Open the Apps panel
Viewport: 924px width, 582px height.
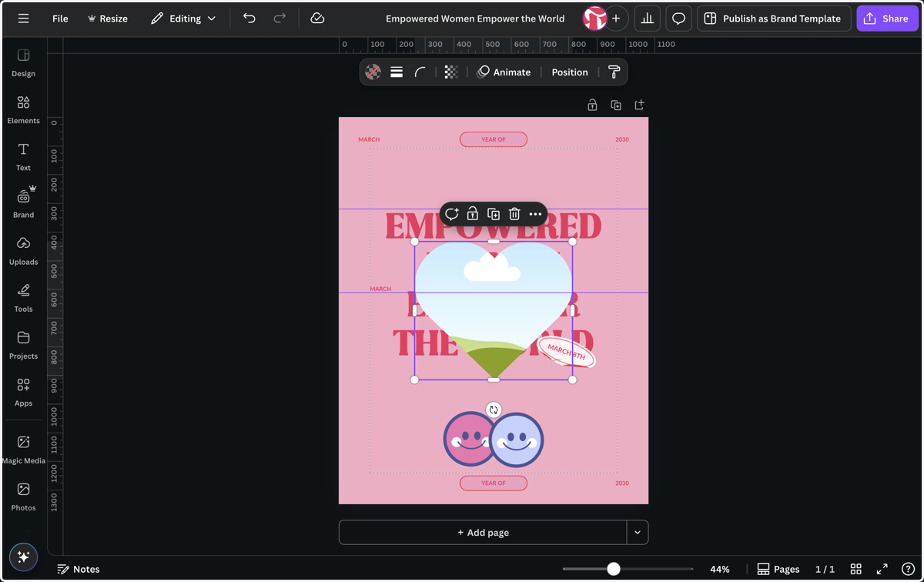(x=23, y=391)
